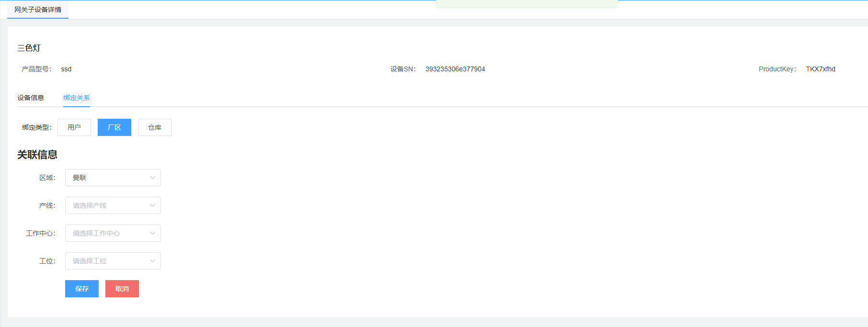This screenshot has height=327, width=868.
Task: Click the chevron arrow in 工位 dropdown
Action: pyautogui.click(x=152, y=261)
